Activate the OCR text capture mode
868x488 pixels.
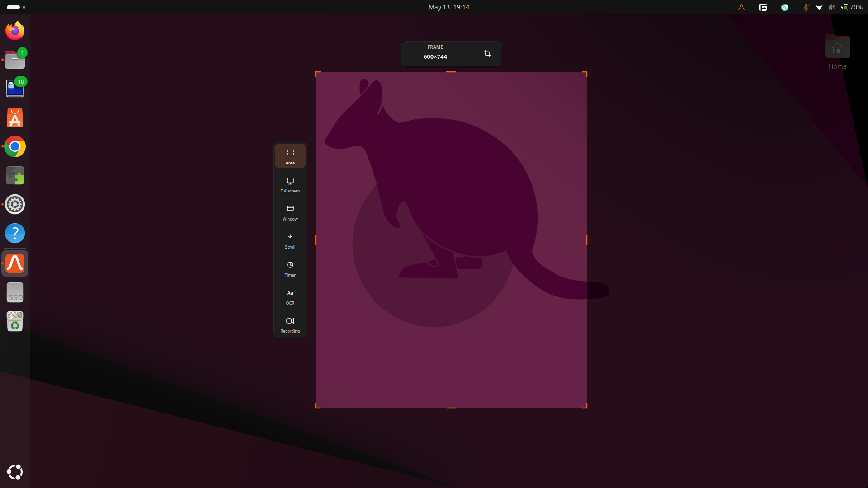290,297
